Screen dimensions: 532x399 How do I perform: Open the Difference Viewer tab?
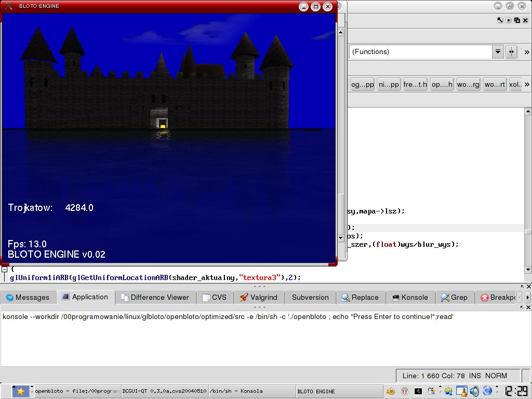tap(155, 298)
